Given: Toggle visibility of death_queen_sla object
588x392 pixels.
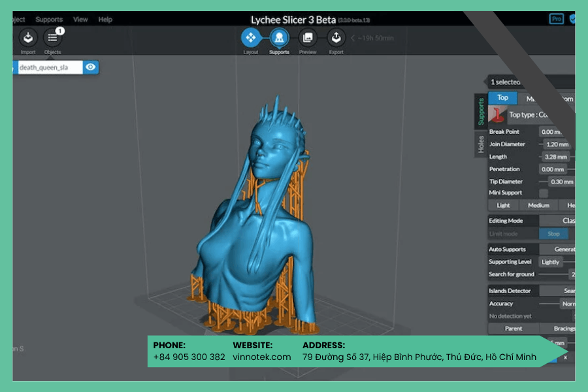Looking at the screenshot, I should click(90, 67).
